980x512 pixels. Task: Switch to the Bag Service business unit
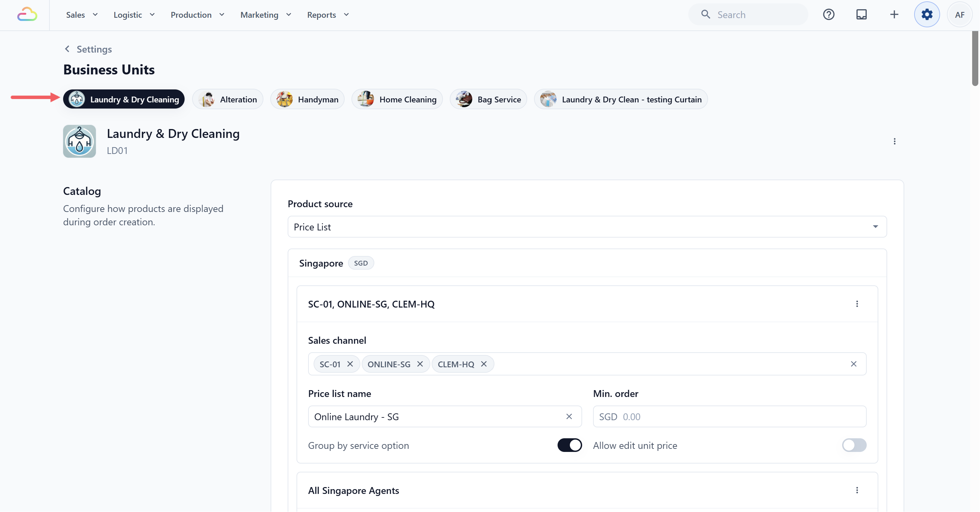[488, 99]
